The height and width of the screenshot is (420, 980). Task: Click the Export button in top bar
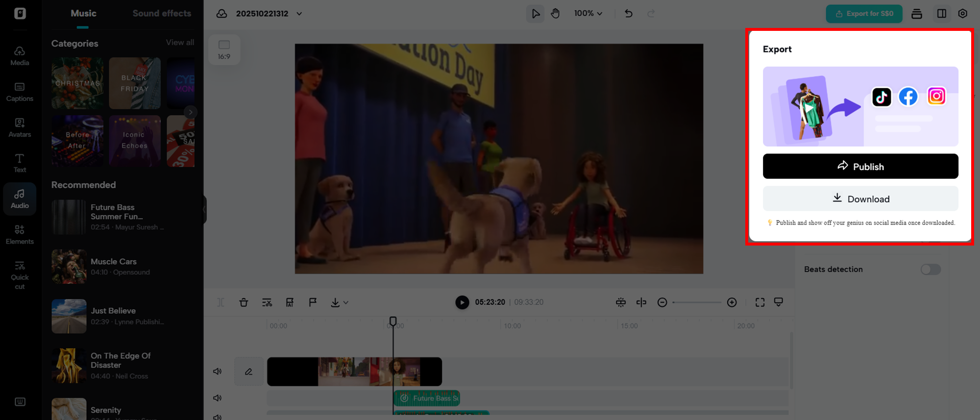(x=864, y=14)
